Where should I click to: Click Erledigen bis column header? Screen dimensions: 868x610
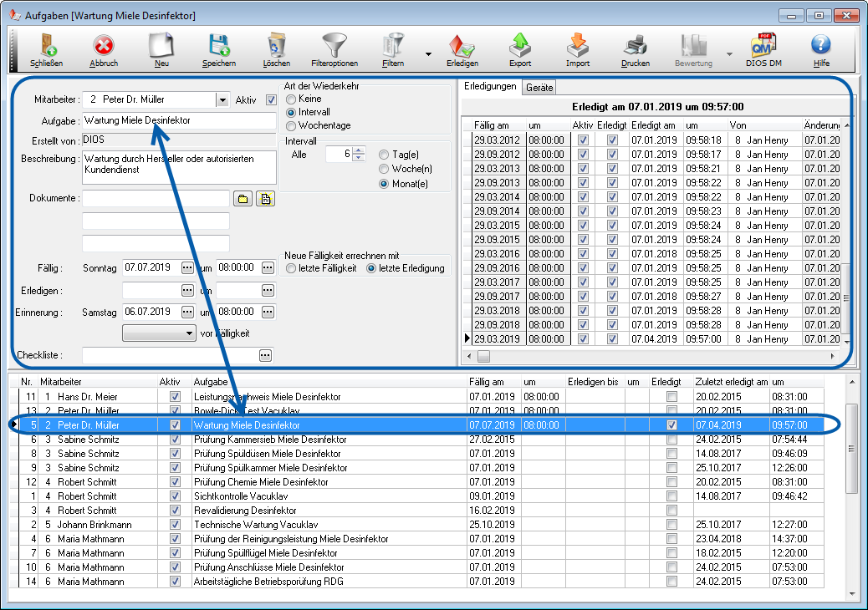[x=595, y=382]
